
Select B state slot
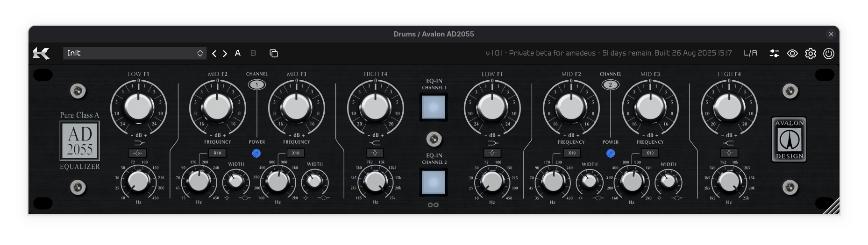click(x=253, y=53)
